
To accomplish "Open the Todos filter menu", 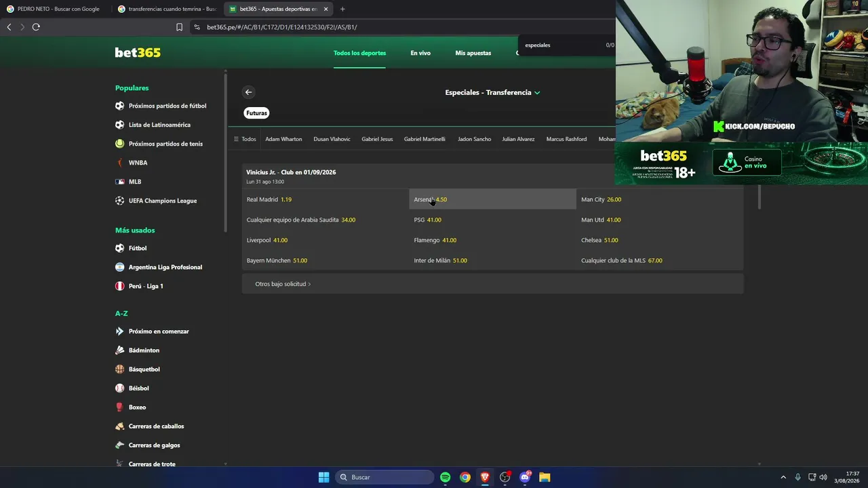I will [245, 139].
